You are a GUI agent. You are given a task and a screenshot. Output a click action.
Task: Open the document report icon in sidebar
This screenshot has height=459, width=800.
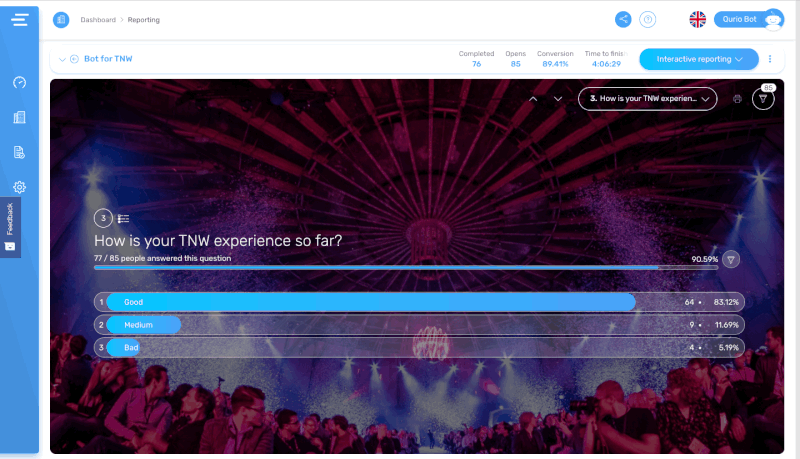tap(19, 152)
